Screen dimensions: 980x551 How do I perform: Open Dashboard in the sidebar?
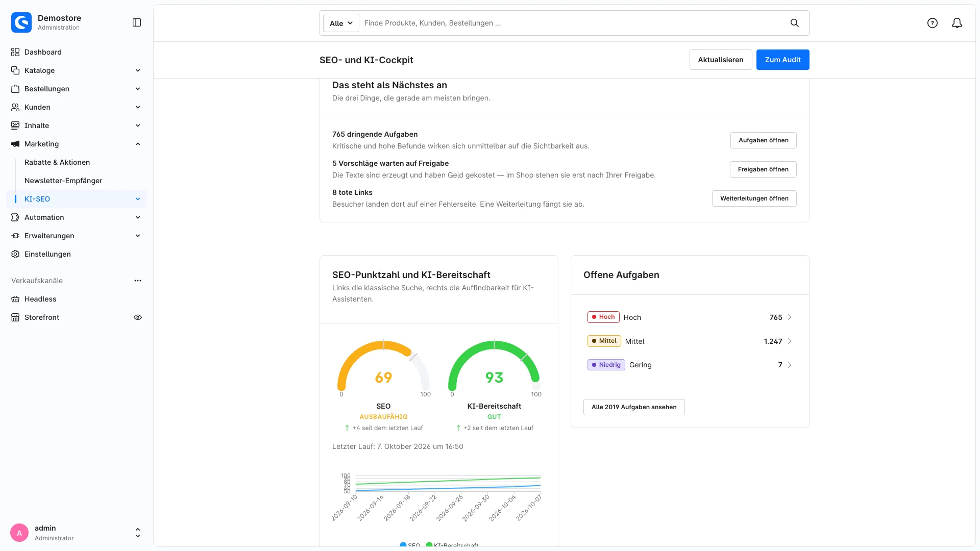pyautogui.click(x=77, y=52)
